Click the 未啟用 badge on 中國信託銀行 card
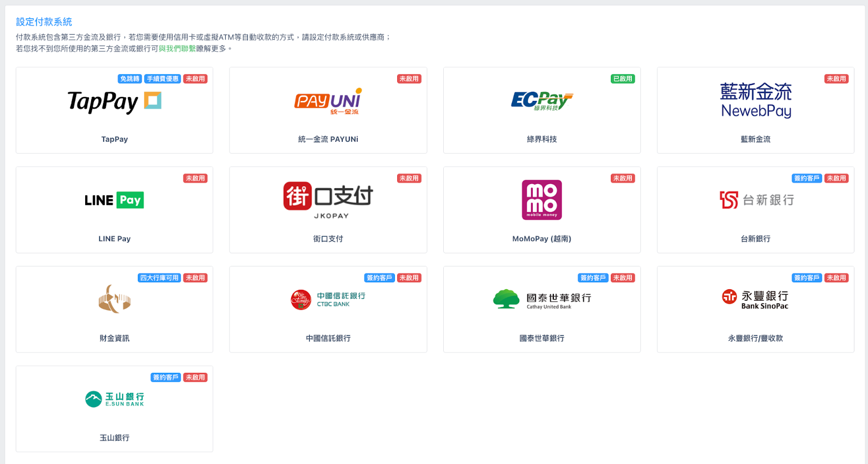Image resolution: width=868 pixels, height=464 pixels. pyautogui.click(x=409, y=278)
